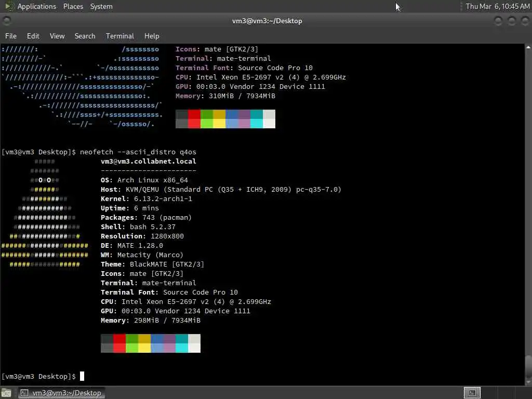Open the Help menu
The height and width of the screenshot is (399, 532).
[x=152, y=36]
